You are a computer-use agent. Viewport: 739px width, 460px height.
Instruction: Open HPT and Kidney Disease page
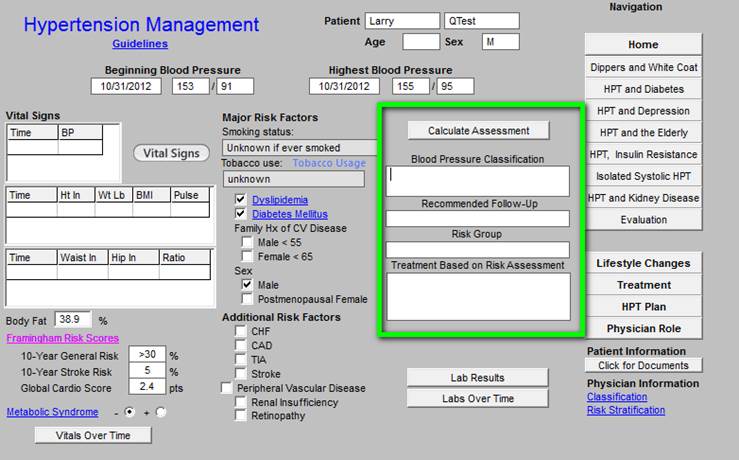(x=643, y=197)
